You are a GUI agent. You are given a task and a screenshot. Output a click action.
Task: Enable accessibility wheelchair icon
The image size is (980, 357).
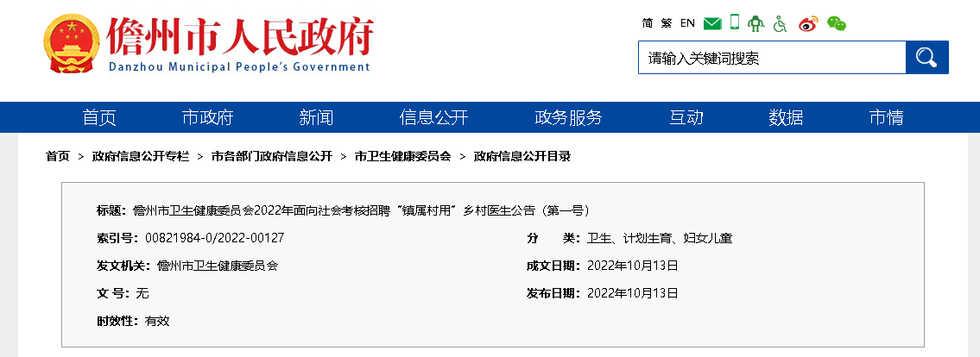[x=780, y=24]
